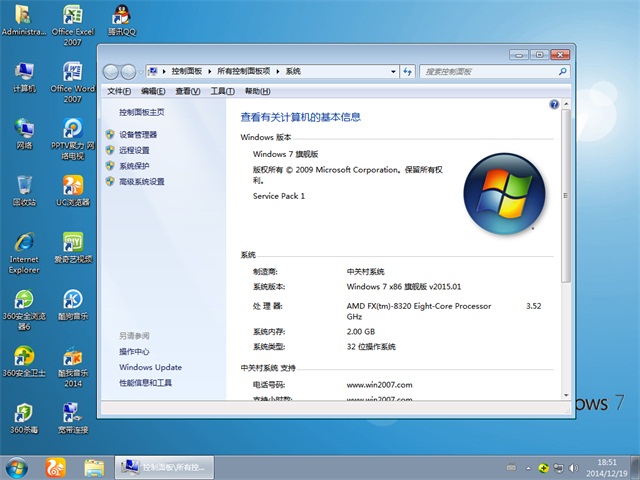Click the refresh button beside address bar
The image size is (640, 480).
click(407, 71)
